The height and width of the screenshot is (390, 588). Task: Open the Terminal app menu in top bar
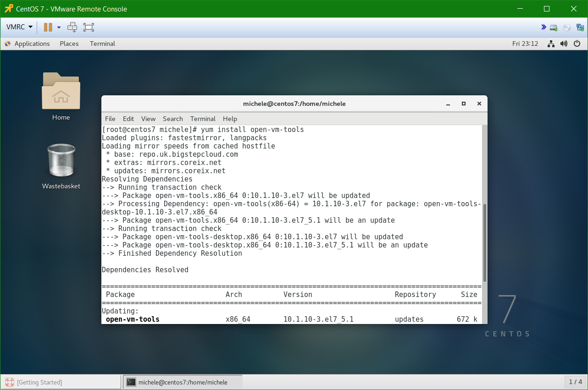click(102, 44)
